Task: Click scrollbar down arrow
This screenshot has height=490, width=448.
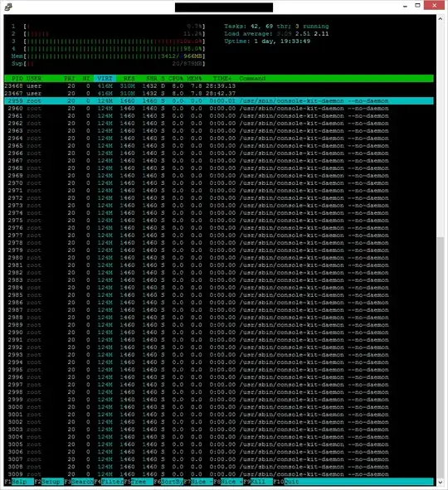Action: pos(441,482)
